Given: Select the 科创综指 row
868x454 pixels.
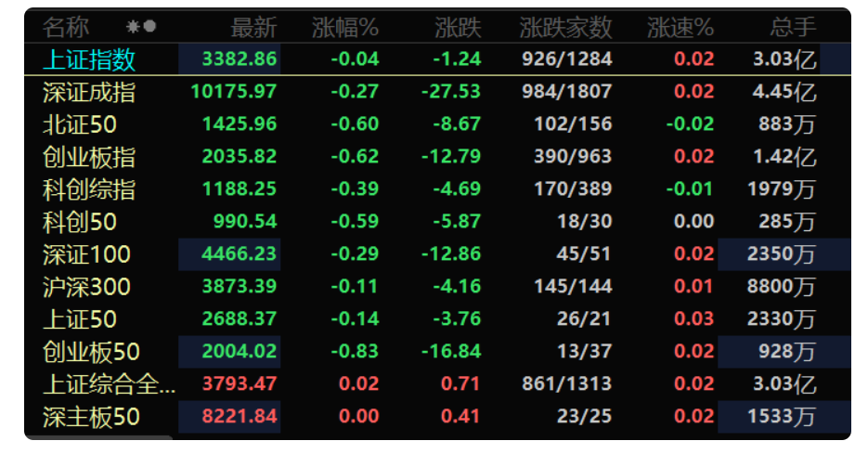Looking at the screenshot, I should 437,188.
